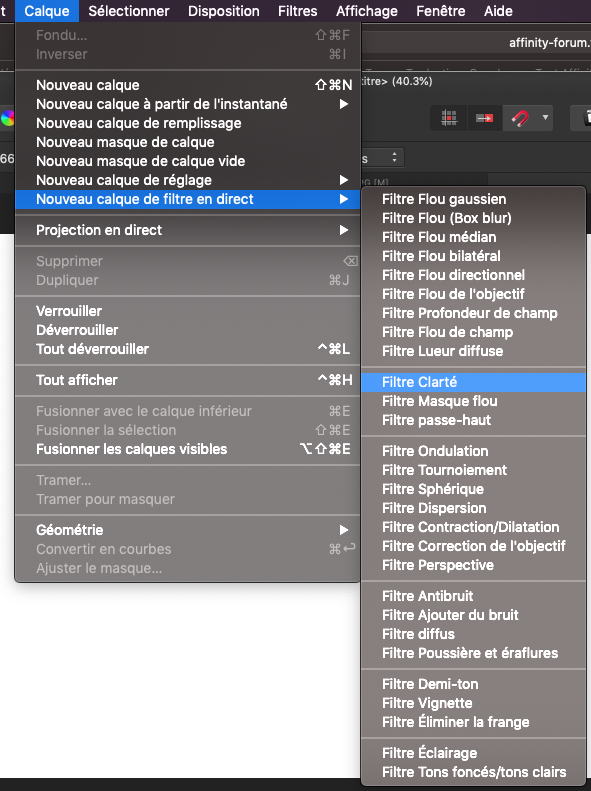Choose Nouveau masque de calque
This screenshot has width=591, height=791.
[188, 142]
